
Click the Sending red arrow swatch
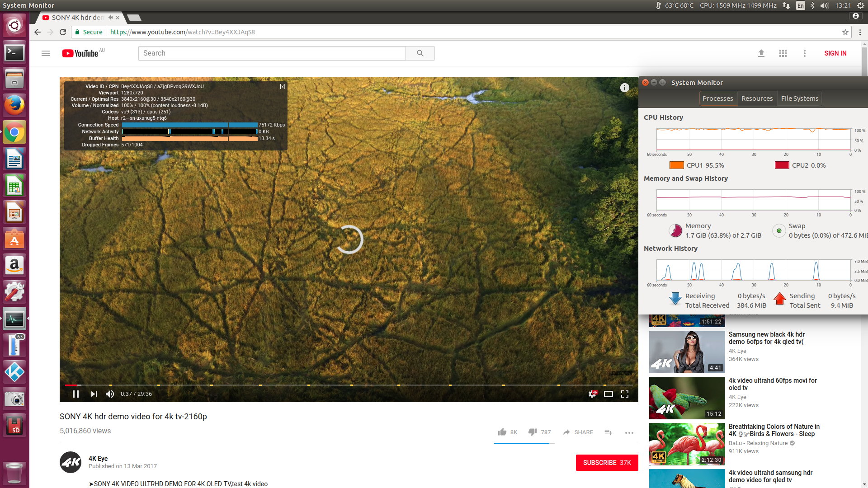(x=780, y=298)
